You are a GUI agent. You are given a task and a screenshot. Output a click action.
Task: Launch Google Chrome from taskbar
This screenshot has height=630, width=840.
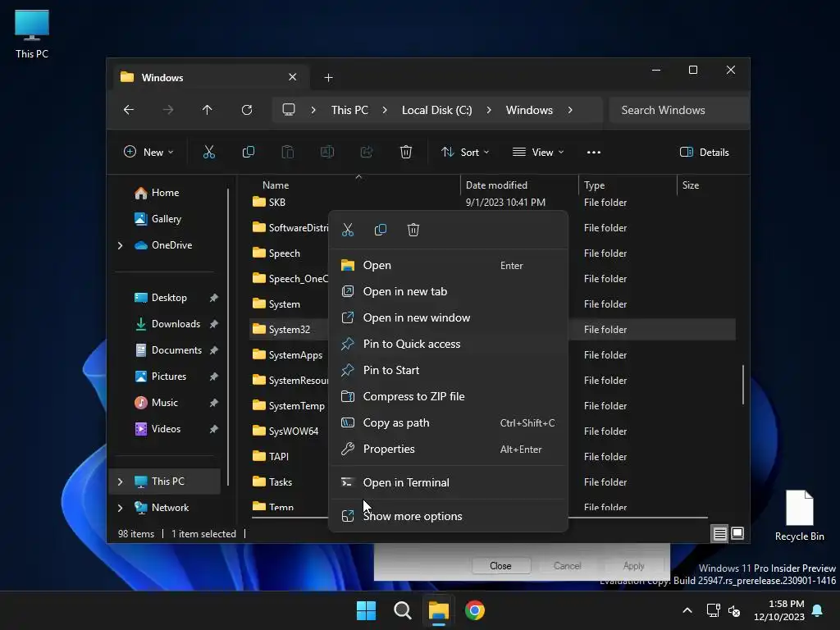(x=475, y=610)
